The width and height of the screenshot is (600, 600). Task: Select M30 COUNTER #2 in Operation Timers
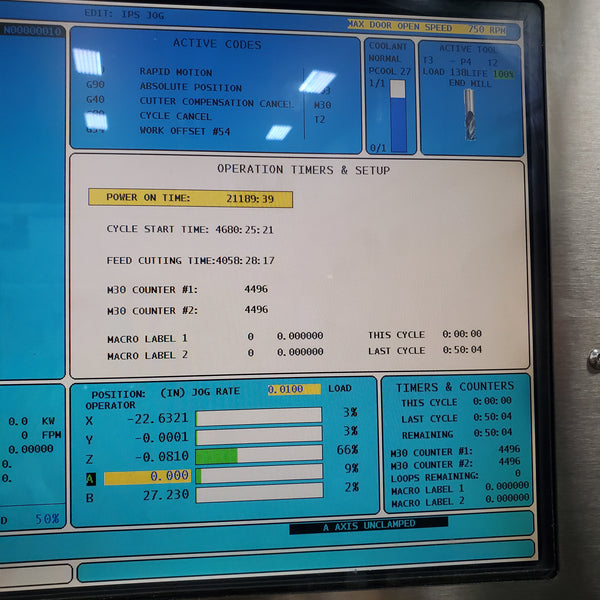187,310
